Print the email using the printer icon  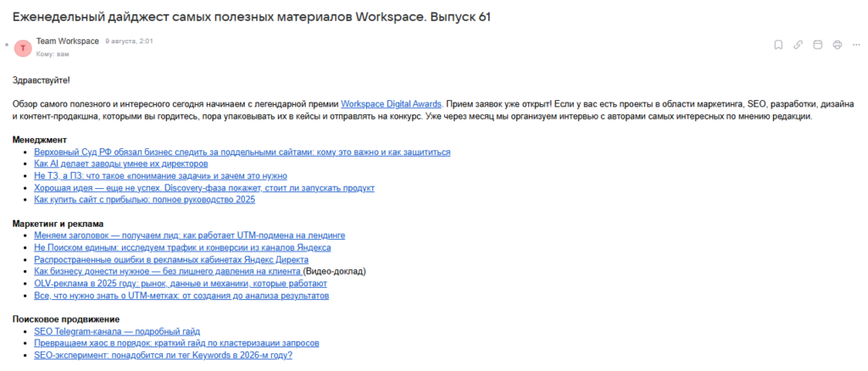(x=837, y=45)
